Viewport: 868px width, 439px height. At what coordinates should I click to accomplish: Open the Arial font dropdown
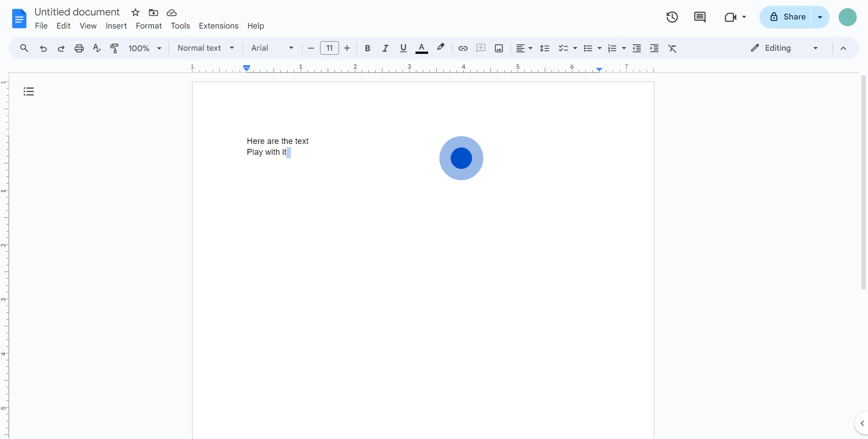[x=272, y=48]
